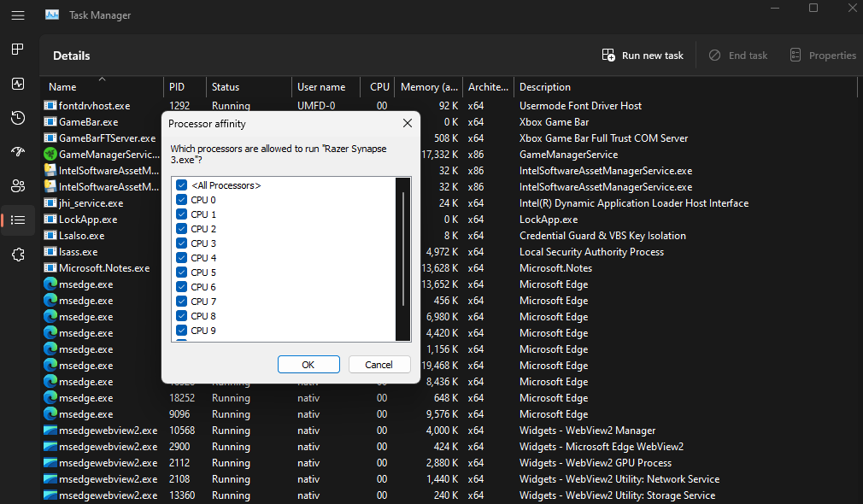Confirm affinity with OK button
Screen dimensions: 863x504
pyautogui.click(x=308, y=365)
